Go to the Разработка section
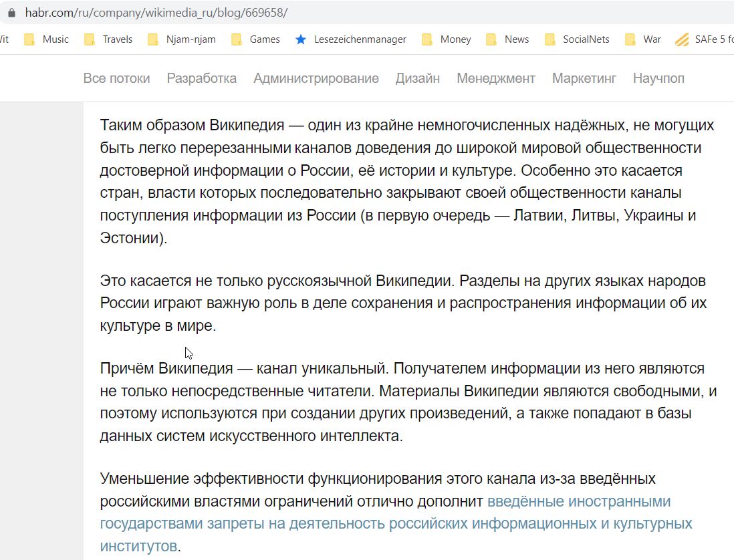Image resolution: width=734 pixels, height=560 pixels. tap(202, 78)
